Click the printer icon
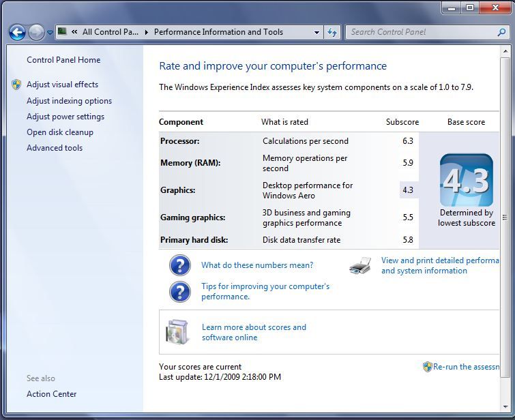 360,265
